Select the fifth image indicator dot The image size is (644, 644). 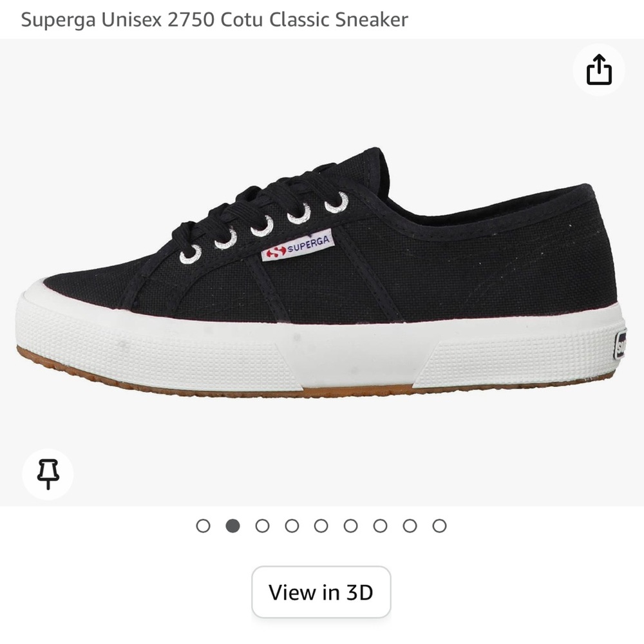(320, 526)
